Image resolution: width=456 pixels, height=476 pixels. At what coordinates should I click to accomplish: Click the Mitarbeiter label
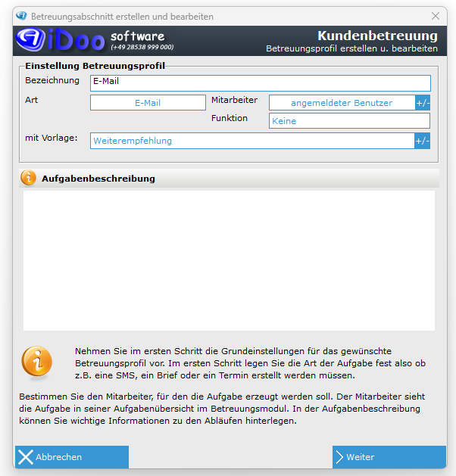tap(234, 100)
